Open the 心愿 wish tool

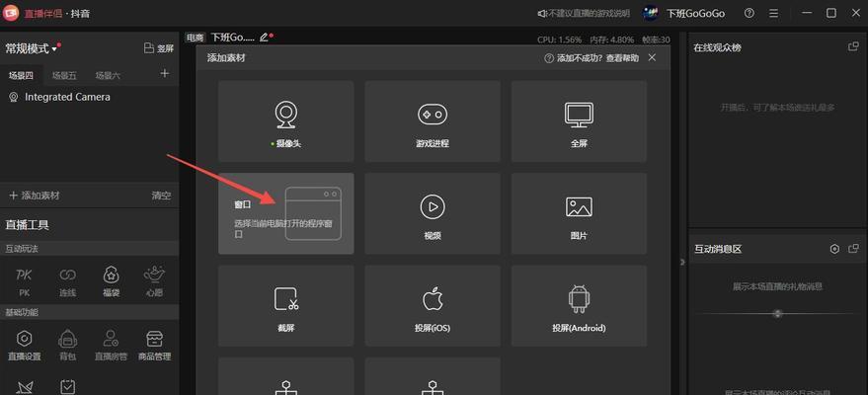coord(154,281)
